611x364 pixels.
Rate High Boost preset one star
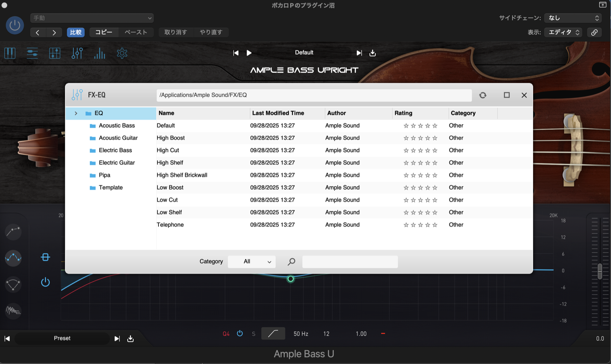[406, 138]
